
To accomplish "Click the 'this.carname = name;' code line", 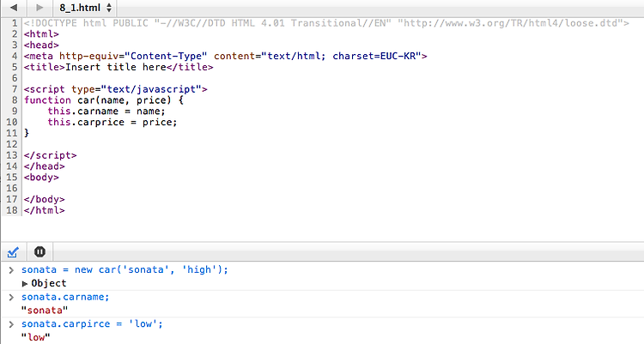I will (x=106, y=112).
